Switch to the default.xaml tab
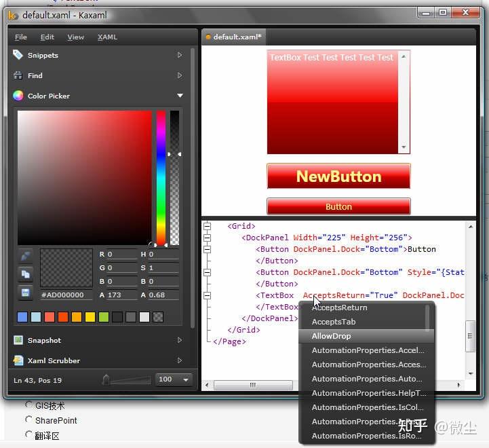This screenshot has width=489, height=448. [x=234, y=37]
